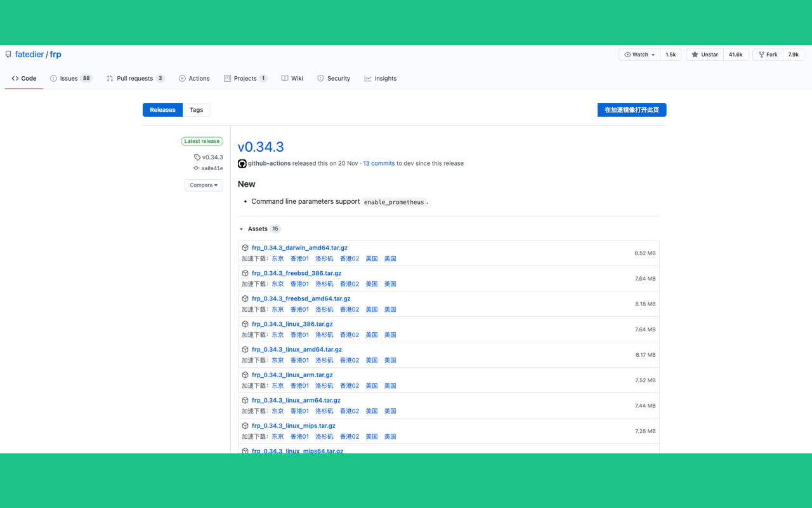Open the Pull requests tab
This screenshot has width=812, height=508.
point(136,79)
